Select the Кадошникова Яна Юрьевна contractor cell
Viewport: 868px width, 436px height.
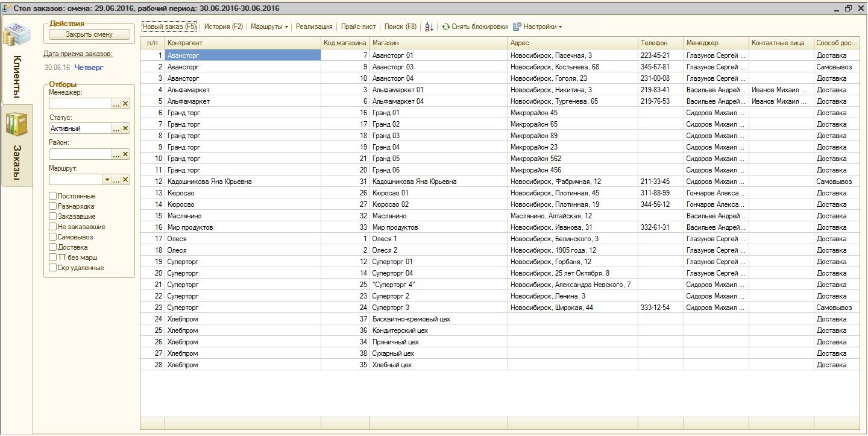243,182
